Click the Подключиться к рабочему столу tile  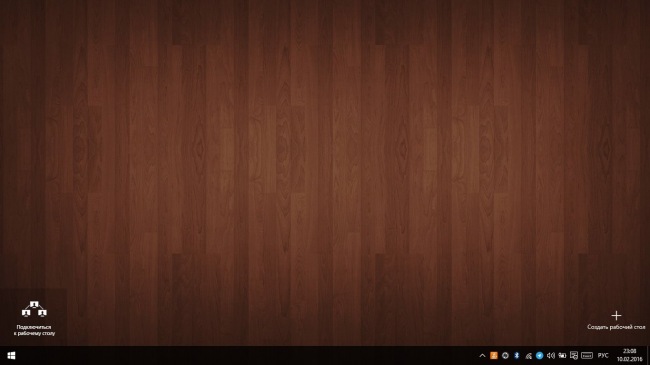click(34, 317)
